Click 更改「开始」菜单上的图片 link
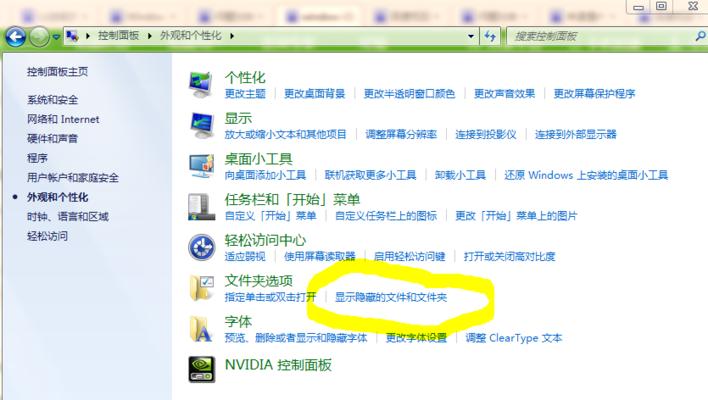 (516, 216)
